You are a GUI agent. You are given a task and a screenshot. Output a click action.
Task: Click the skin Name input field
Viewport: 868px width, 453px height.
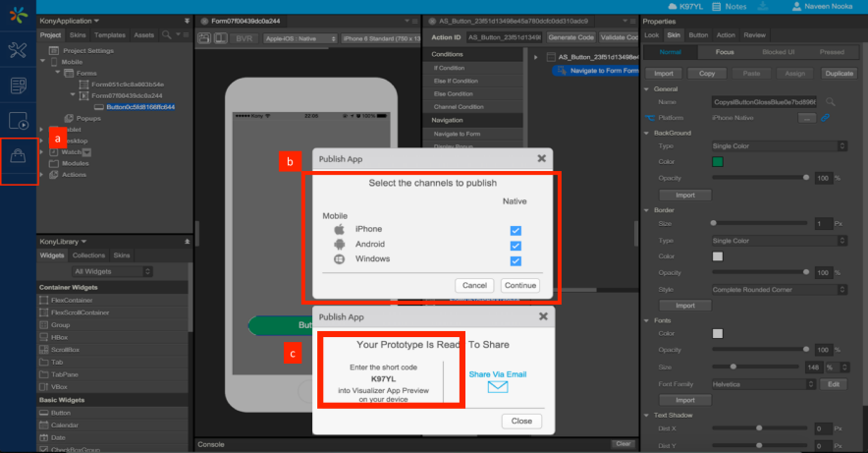[x=765, y=102]
